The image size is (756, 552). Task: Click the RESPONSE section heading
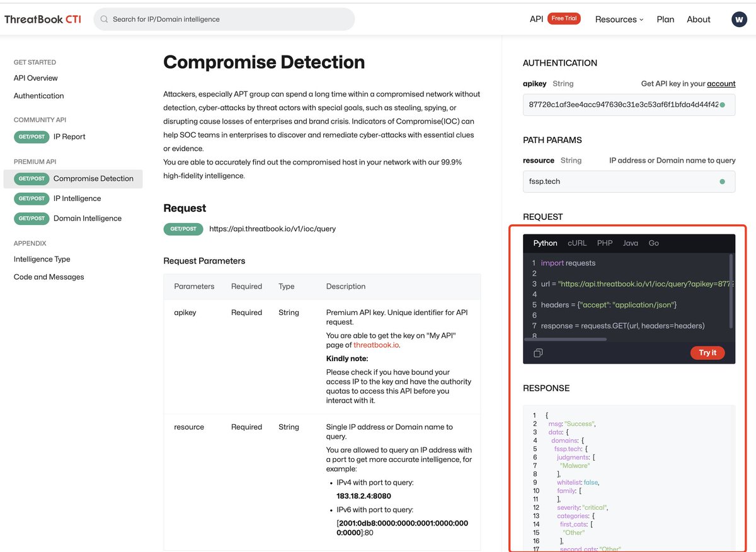(x=546, y=388)
